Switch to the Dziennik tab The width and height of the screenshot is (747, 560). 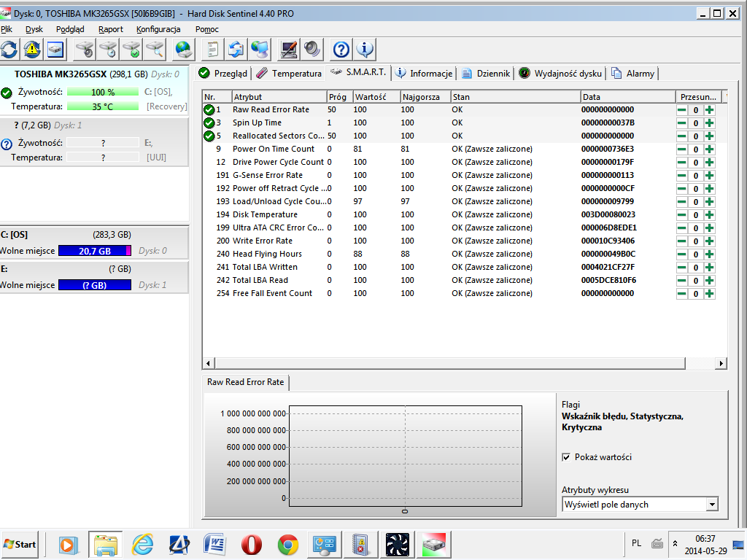(x=485, y=74)
